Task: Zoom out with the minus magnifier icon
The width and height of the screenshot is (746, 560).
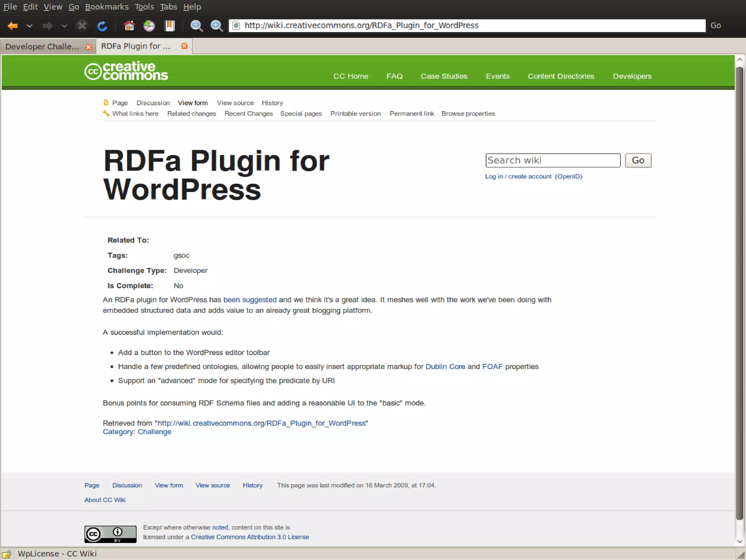Action: click(196, 26)
